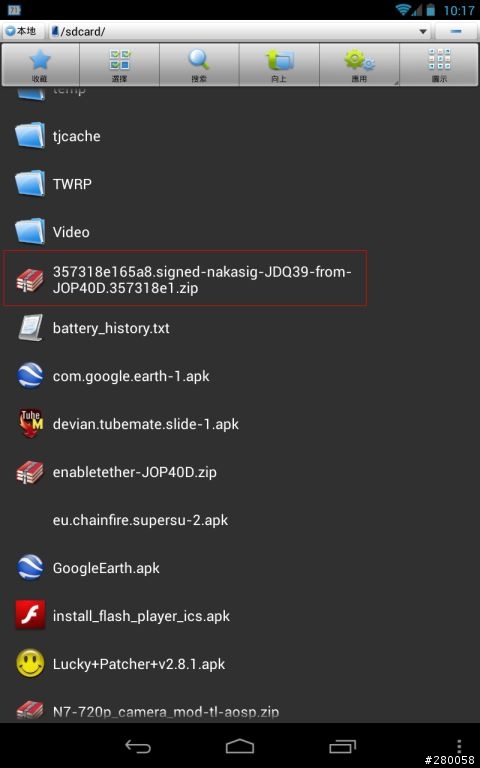The width and height of the screenshot is (480, 768).
Task: Open Favorites with the star icon
Action: (40, 65)
